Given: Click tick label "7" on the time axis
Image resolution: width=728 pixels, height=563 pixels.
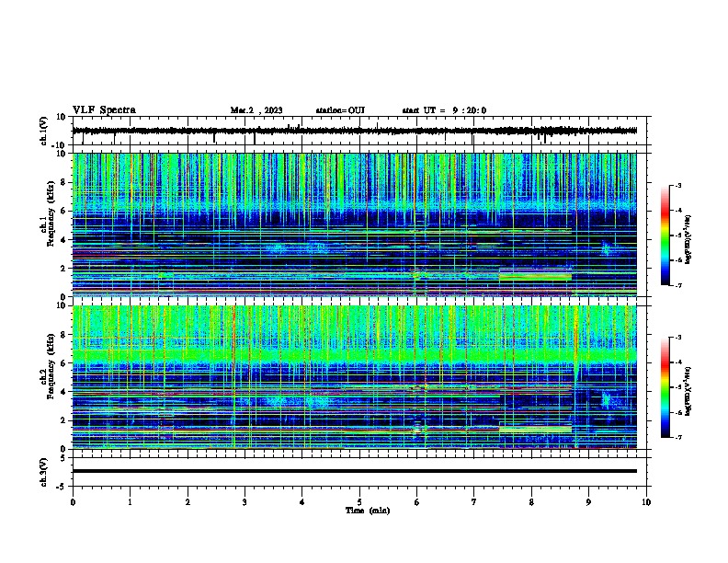Looking at the screenshot, I should (x=474, y=502).
